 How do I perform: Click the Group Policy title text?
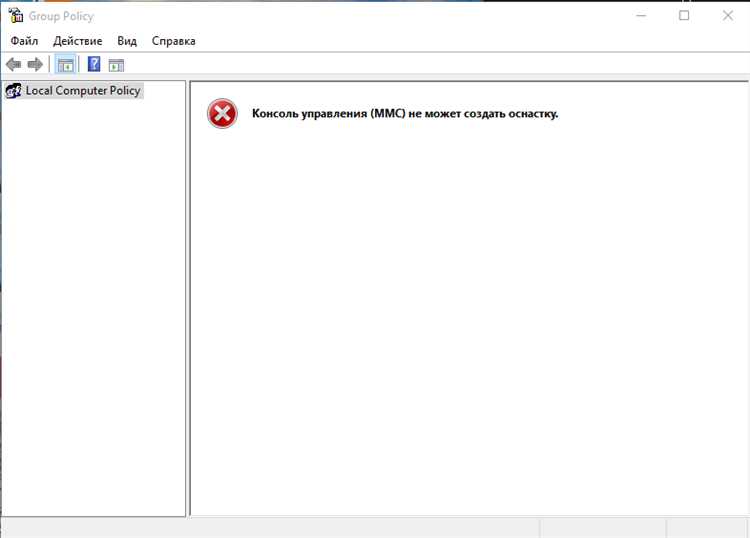(x=61, y=16)
